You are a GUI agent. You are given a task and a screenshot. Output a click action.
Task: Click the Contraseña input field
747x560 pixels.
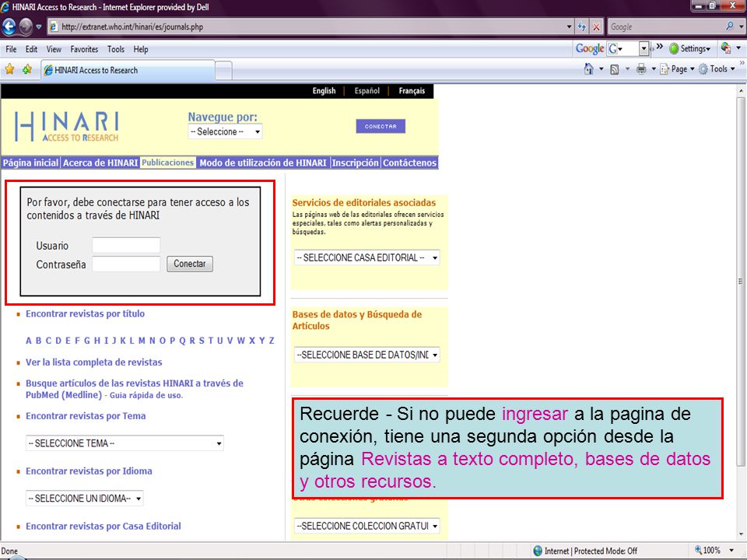(126, 264)
